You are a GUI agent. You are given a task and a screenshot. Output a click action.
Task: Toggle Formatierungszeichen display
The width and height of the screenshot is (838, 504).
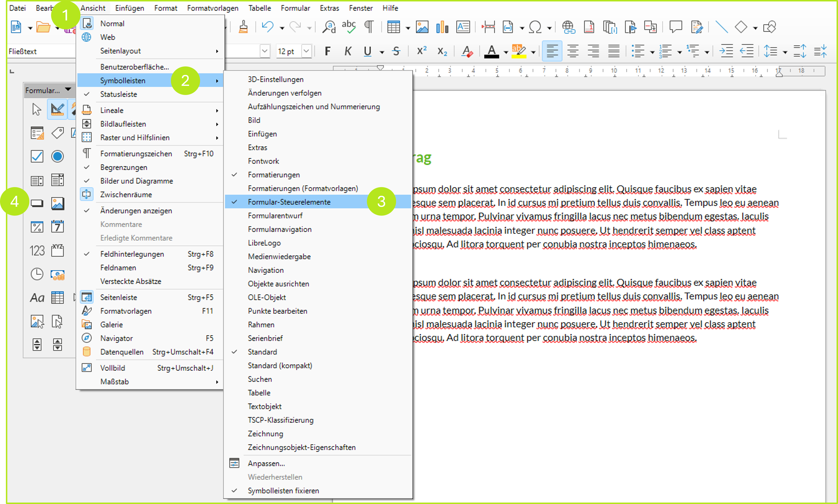[x=136, y=153]
